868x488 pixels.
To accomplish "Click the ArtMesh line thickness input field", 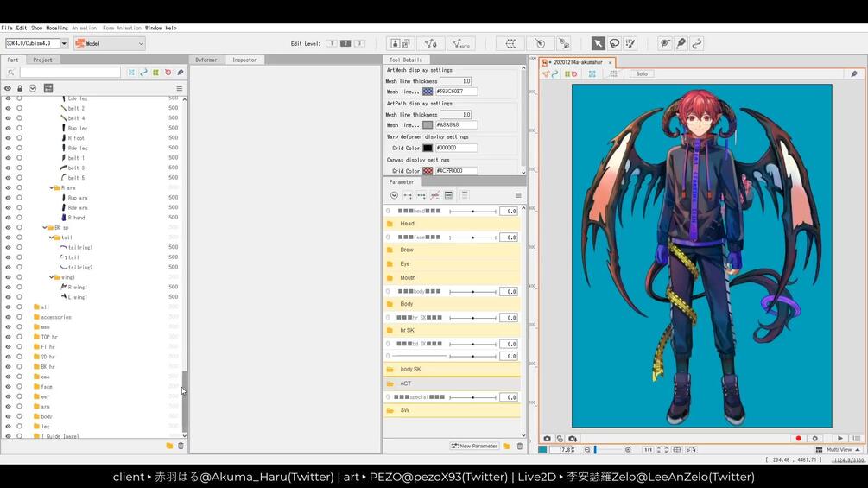I will (x=455, y=81).
